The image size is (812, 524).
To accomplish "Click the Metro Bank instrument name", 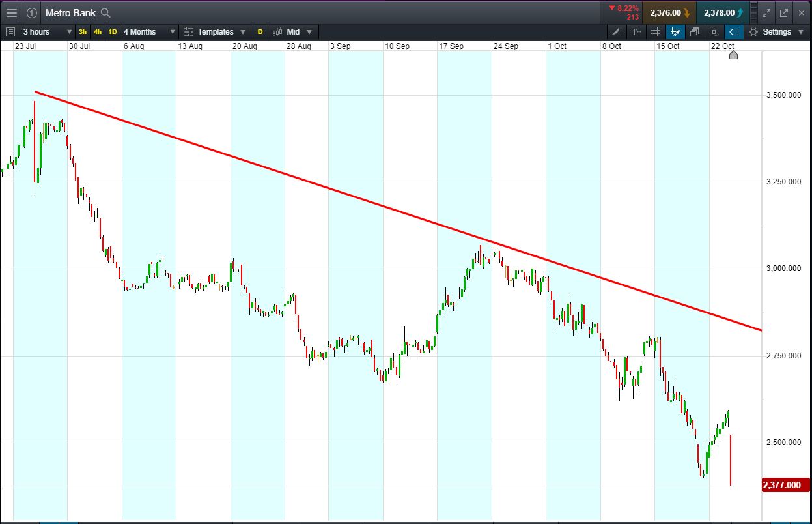I will [x=70, y=12].
